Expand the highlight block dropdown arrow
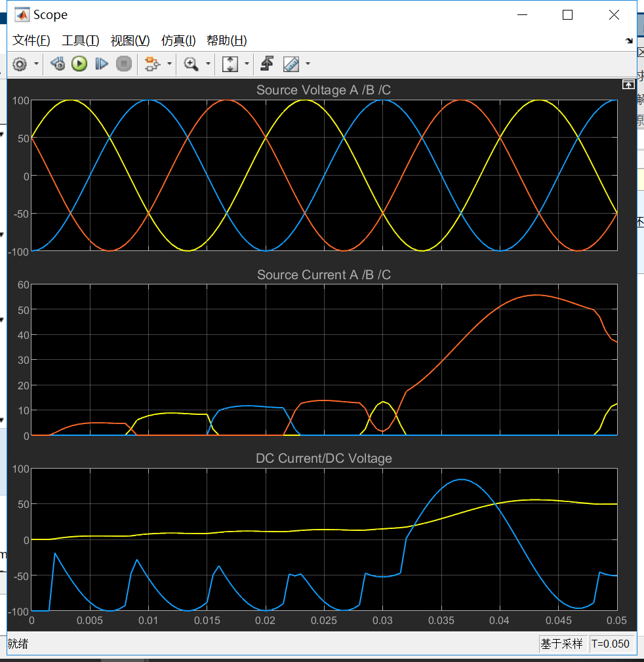Image resolution: width=644 pixels, height=662 pixels. pyautogui.click(x=169, y=64)
